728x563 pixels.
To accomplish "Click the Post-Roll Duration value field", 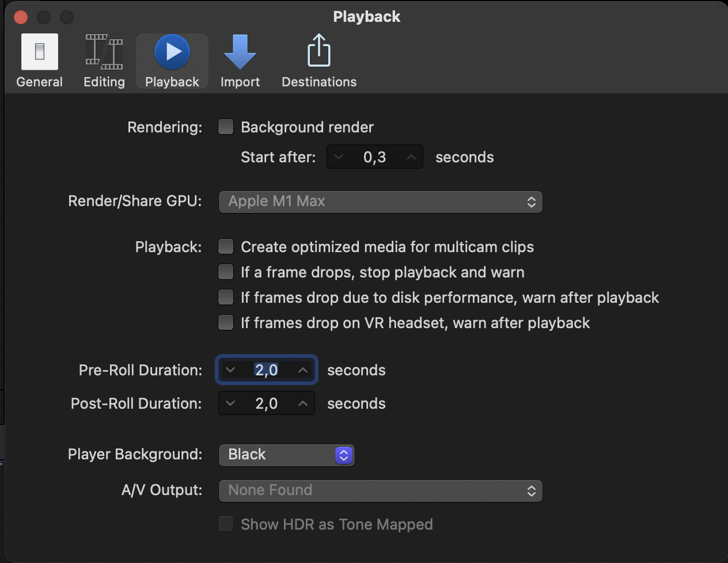I will (x=267, y=404).
